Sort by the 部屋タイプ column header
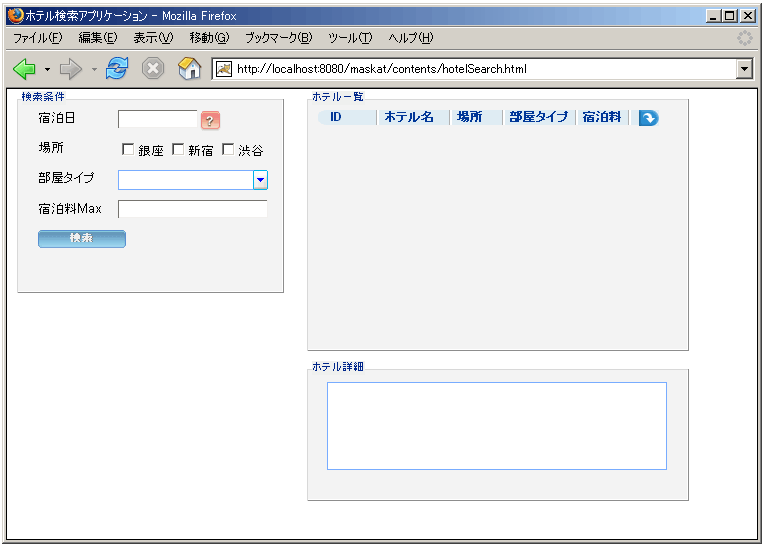 click(539, 117)
